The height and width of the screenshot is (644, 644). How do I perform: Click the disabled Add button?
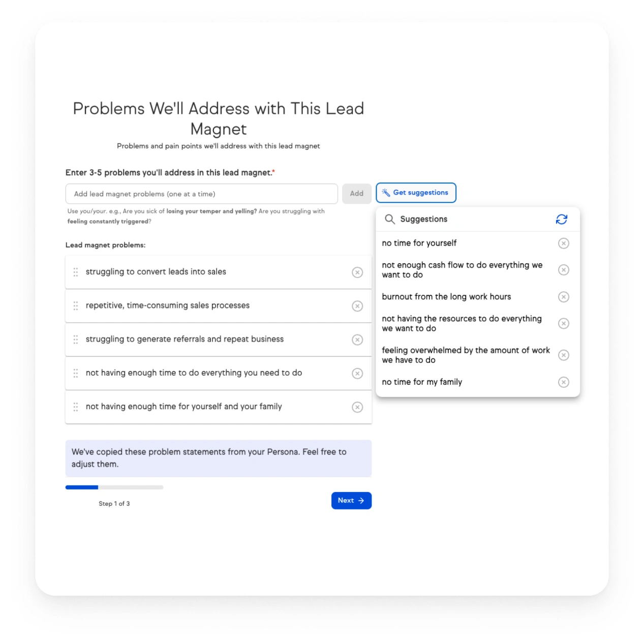(356, 194)
